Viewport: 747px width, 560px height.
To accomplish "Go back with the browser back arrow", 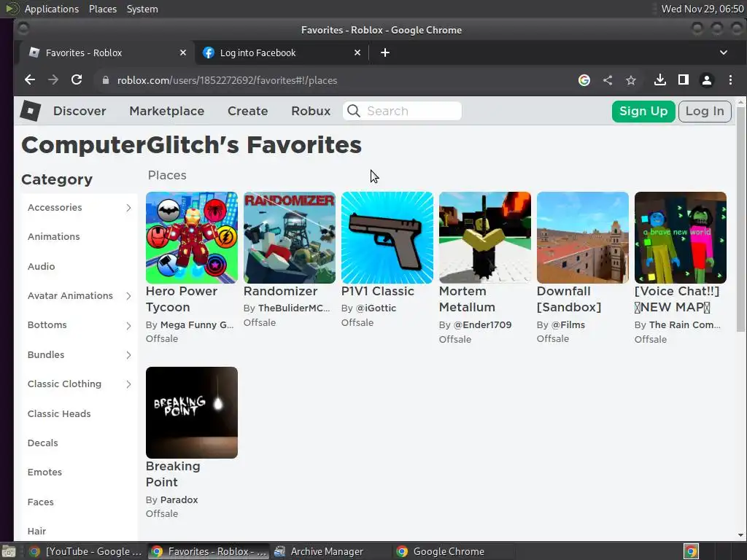I will click(x=29, y=80).
